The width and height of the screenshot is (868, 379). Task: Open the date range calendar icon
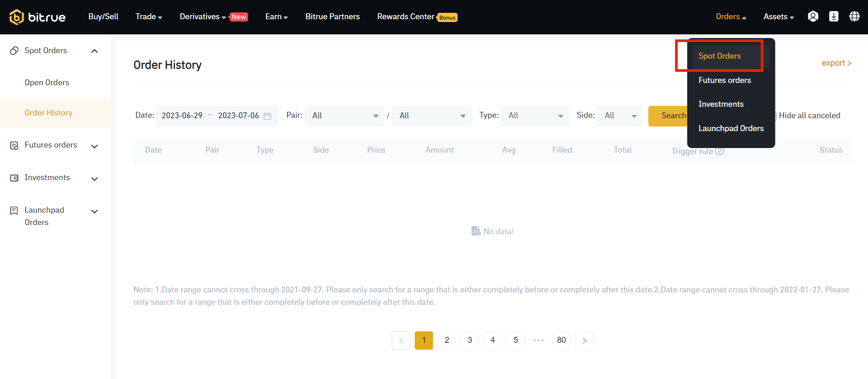click(x=267, y=116)
